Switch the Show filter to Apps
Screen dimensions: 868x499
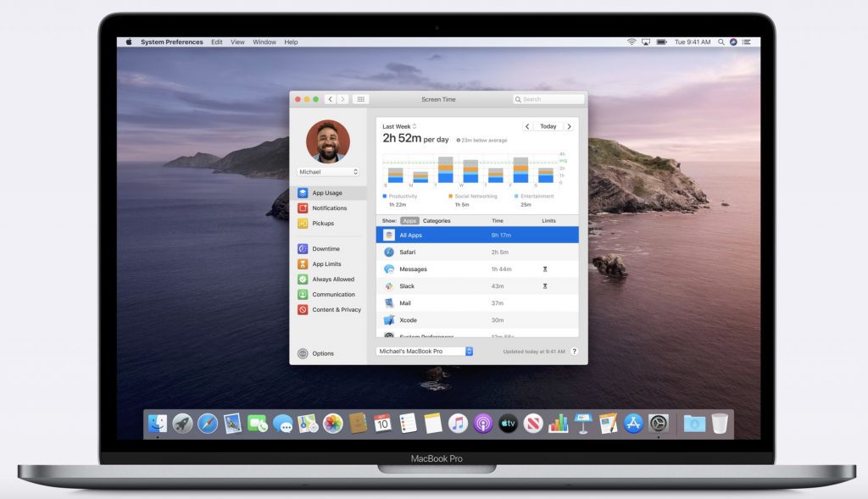coord(409,221)
